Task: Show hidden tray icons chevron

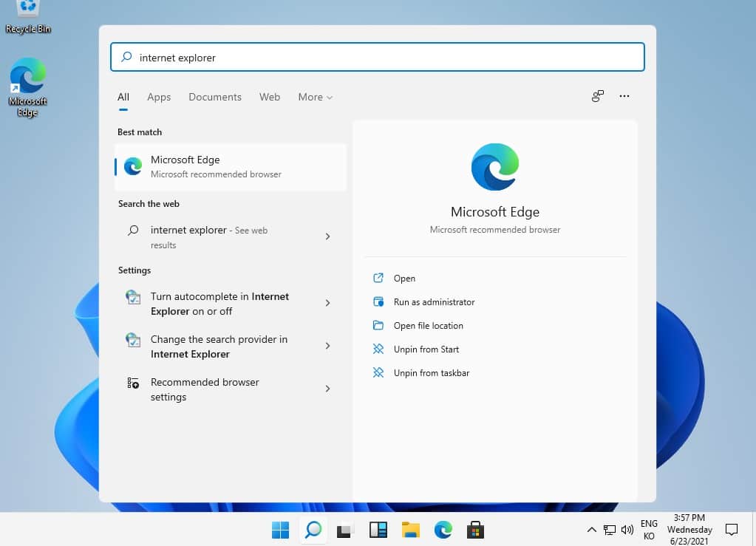Action: tap(591, 530)
